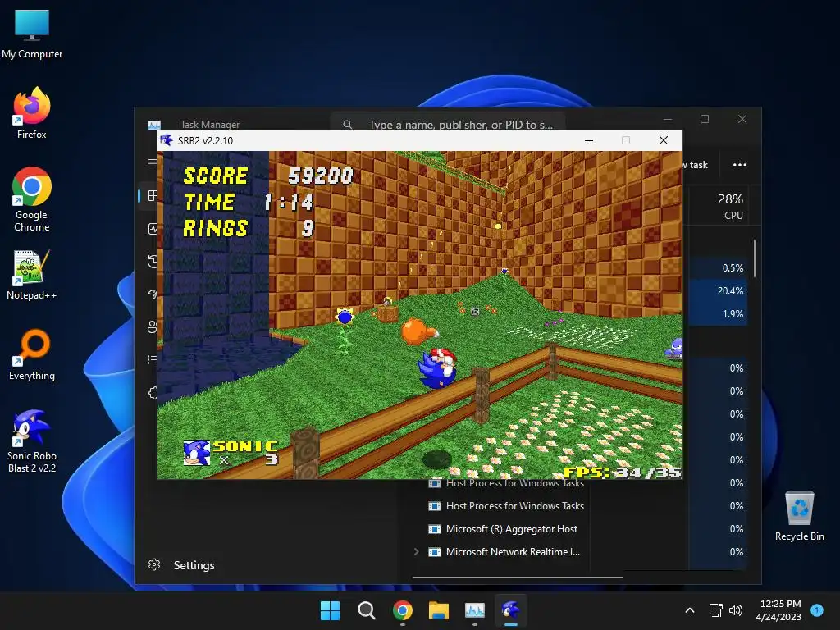Screen dimensions: 840x630
Task: Open Task Manager's hamburger navigation menu
Action: point(153,163)
